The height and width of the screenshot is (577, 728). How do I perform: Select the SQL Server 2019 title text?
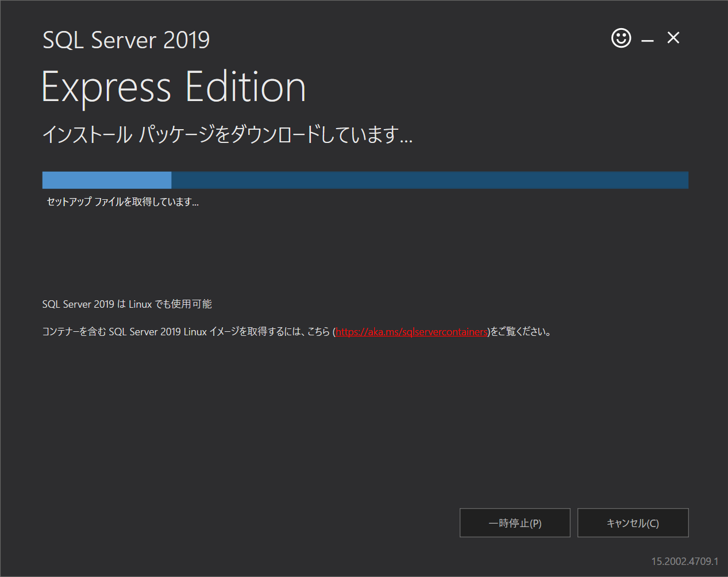click(x=126, y=40)
